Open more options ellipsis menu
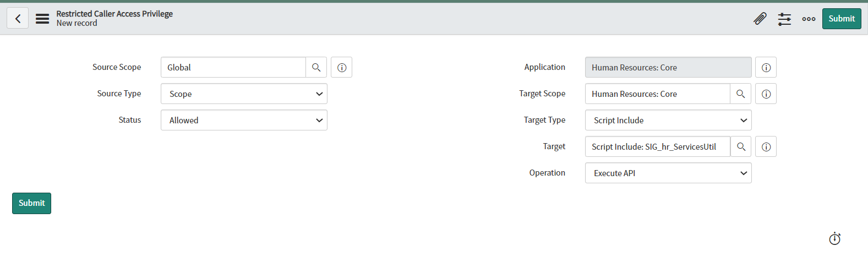This screenshot has height=262, width=868. [x=809, y=19]
